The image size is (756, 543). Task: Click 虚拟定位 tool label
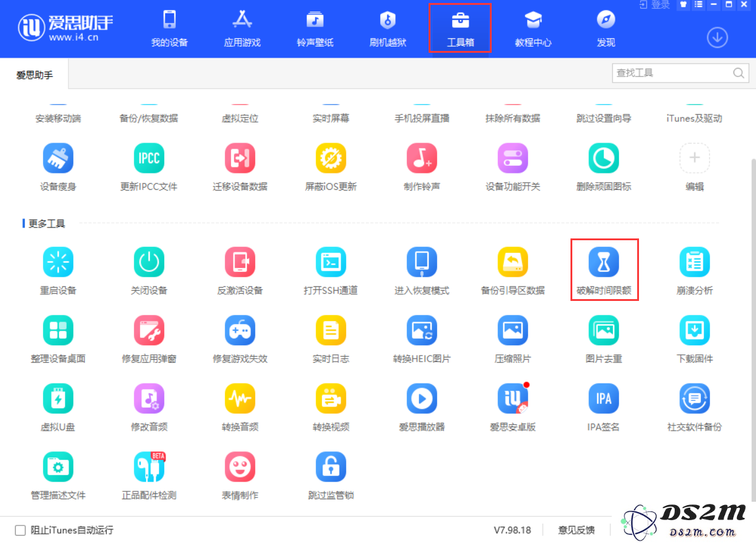pyautogui.click(x=240, y=118)
